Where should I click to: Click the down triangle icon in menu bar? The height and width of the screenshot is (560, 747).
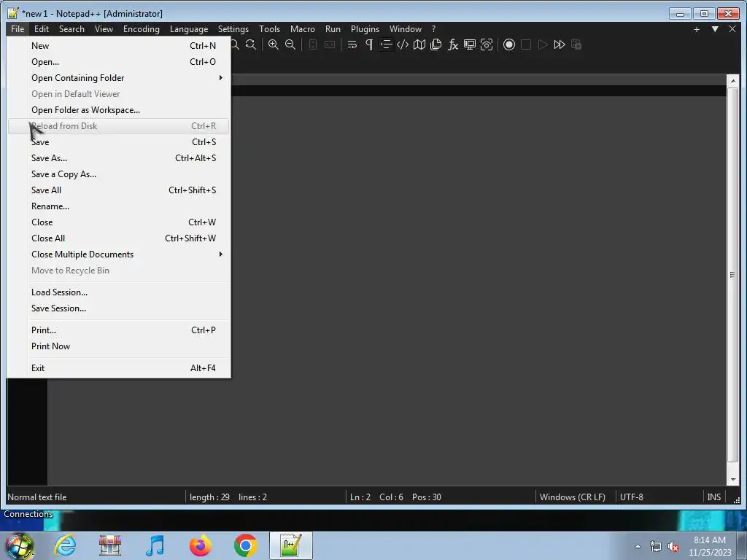tap(715, 29)
